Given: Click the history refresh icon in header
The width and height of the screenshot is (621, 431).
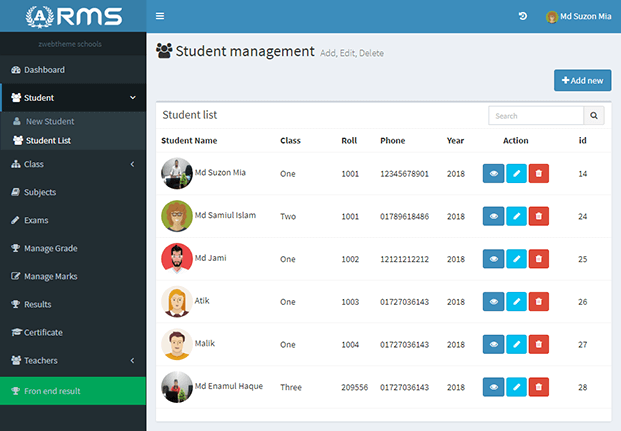Looking at the screenshot, I should 523,16.
